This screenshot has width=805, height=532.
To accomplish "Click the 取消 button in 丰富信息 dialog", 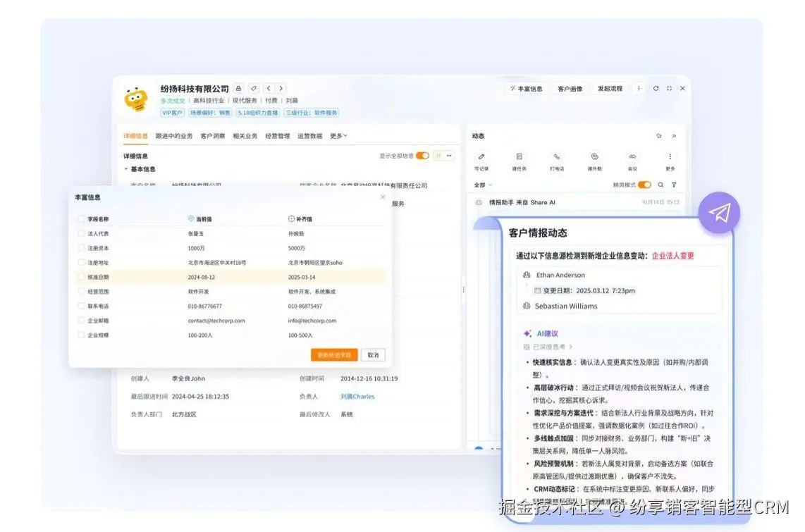I will pyautogui.click(x=373, y=355).
